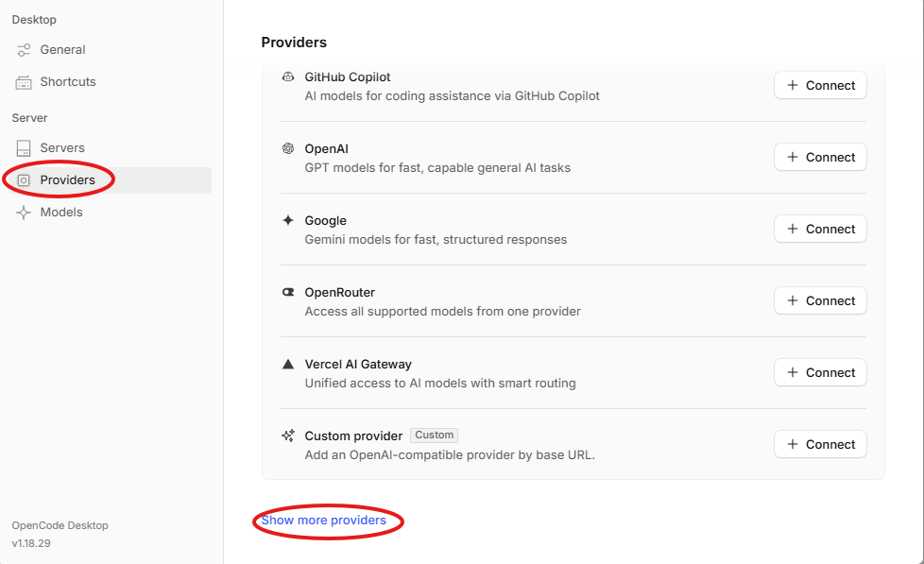924x564 pixels.
Task: Click the General settings sliders icon
Action: (24, 50)
